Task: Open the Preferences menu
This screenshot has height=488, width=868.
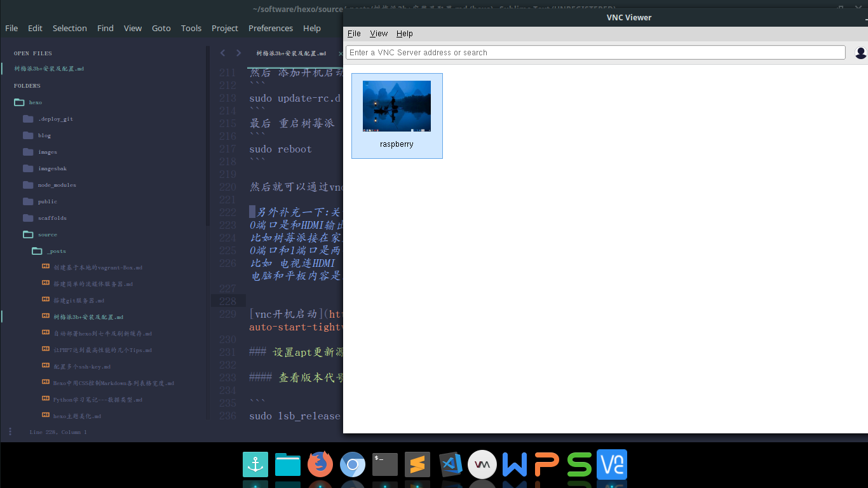Action: (271, 28)
